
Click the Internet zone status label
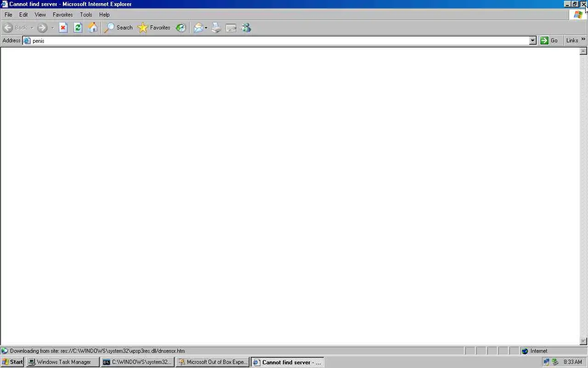(x=539, y=351)
